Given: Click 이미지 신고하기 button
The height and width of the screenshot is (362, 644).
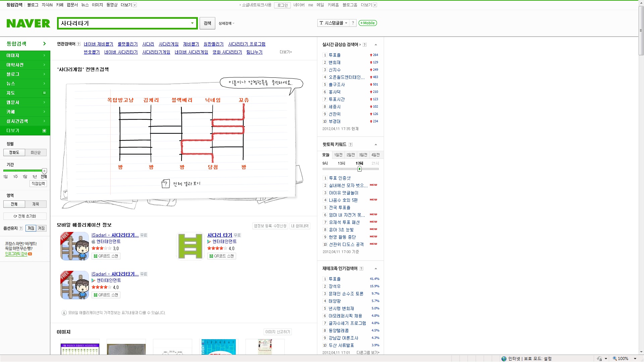Looking at the screenshot, I should point(277,332).
